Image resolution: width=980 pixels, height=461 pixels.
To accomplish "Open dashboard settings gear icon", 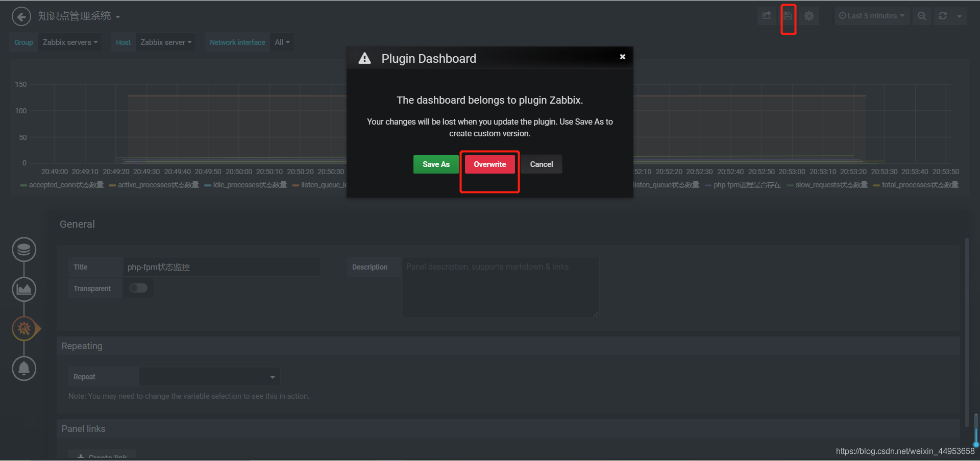I will 809,16.
